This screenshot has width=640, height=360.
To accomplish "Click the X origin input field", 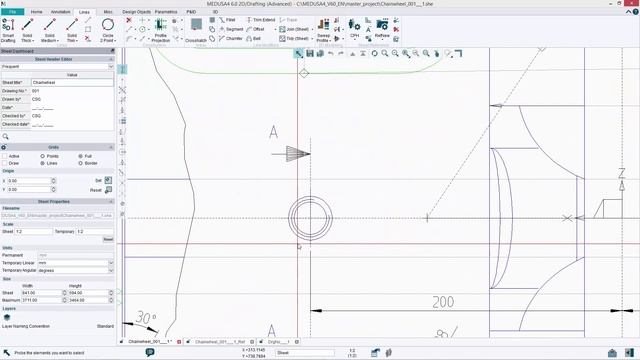I will point(29,180).
